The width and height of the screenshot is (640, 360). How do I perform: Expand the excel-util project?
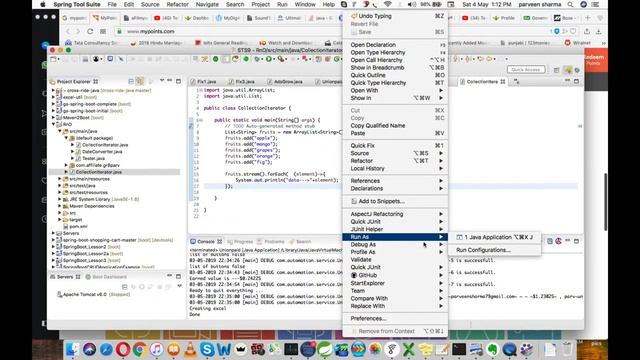[53, 97]
